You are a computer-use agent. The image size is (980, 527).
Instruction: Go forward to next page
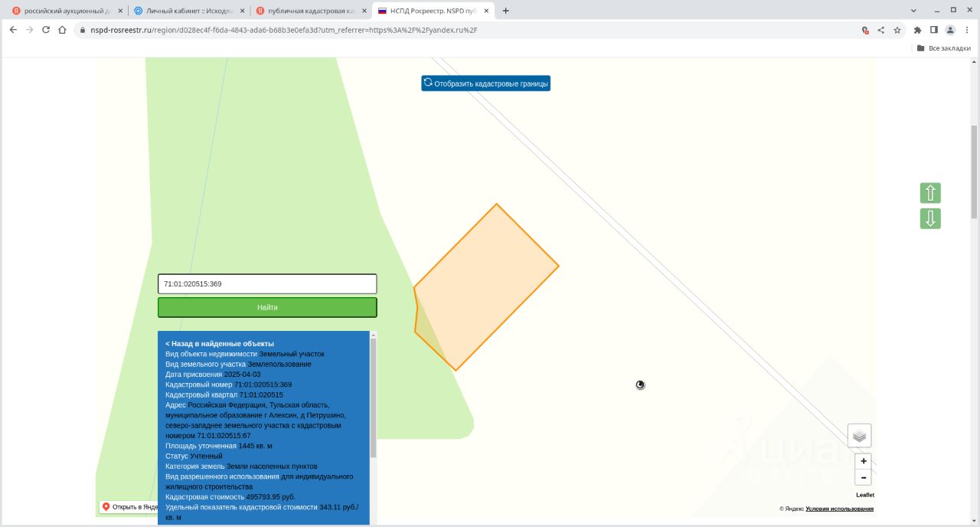29,30
